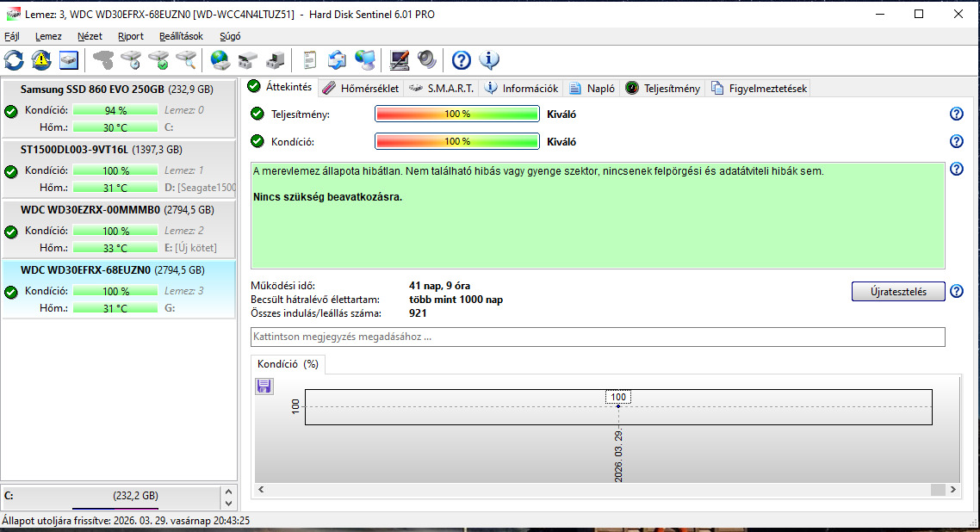This screenshot has width=980, height=532.
Task: Open the Riport menu
Action: (x=131, y=36)
